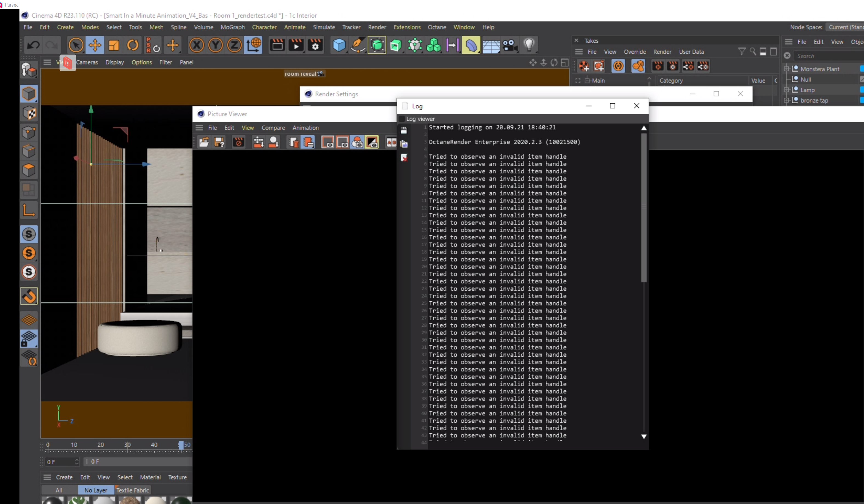Open the Node Space dropdown
Image resolution: width=864 pixels, height=504 pixels.
tap(845, 27)
